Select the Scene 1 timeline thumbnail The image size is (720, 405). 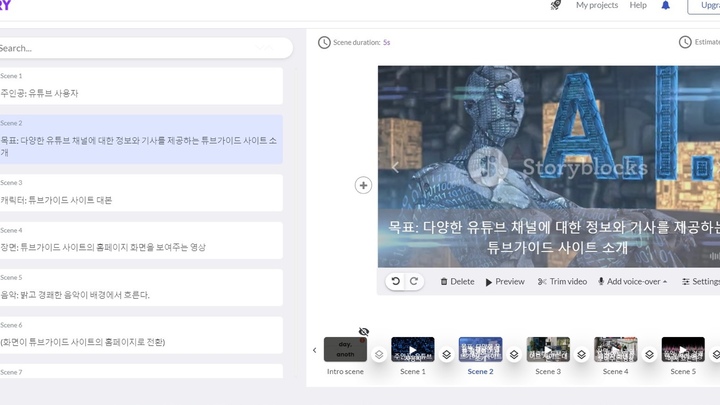[413, 349]
